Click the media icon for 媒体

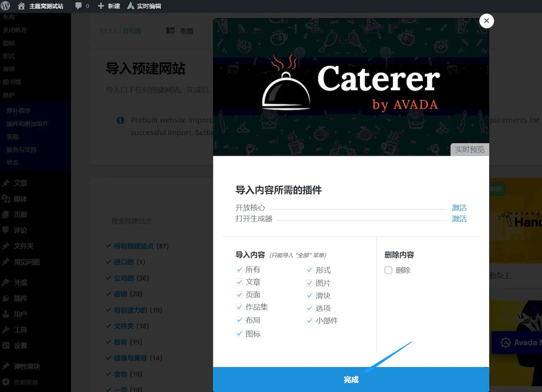(6, 199)
